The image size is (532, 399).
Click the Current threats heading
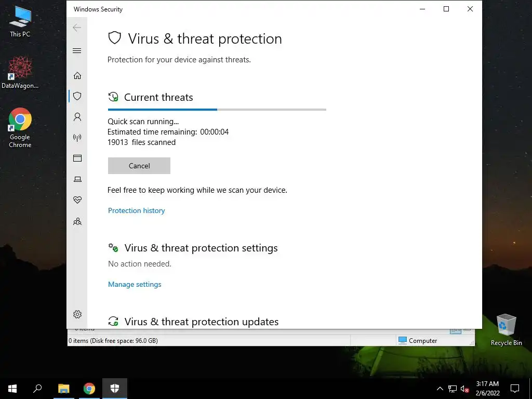tap(158, 97)
